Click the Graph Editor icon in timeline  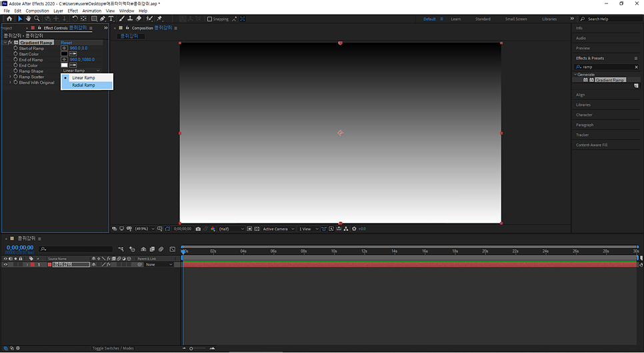[x=173, y=249]
